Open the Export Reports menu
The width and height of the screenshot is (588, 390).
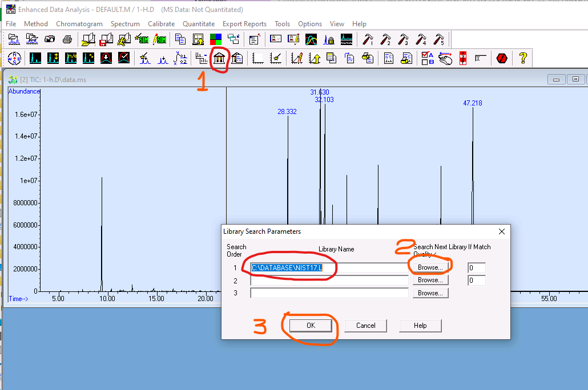coord(244,24)
